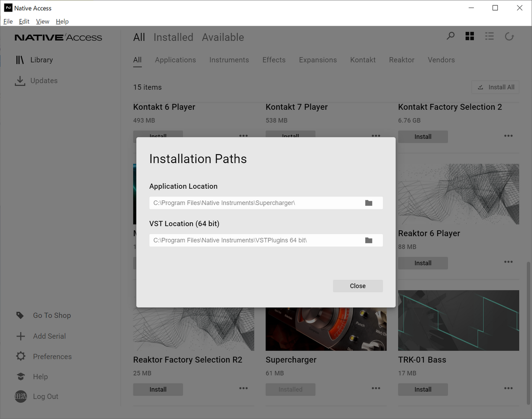Switch to Available products view

pos(223,37)
